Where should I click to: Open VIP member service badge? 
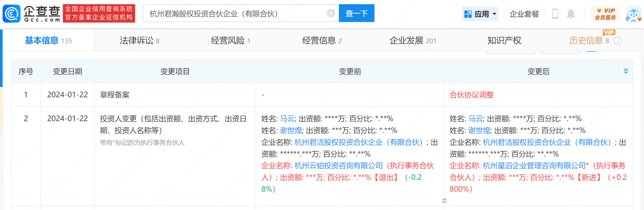point(605,14)
